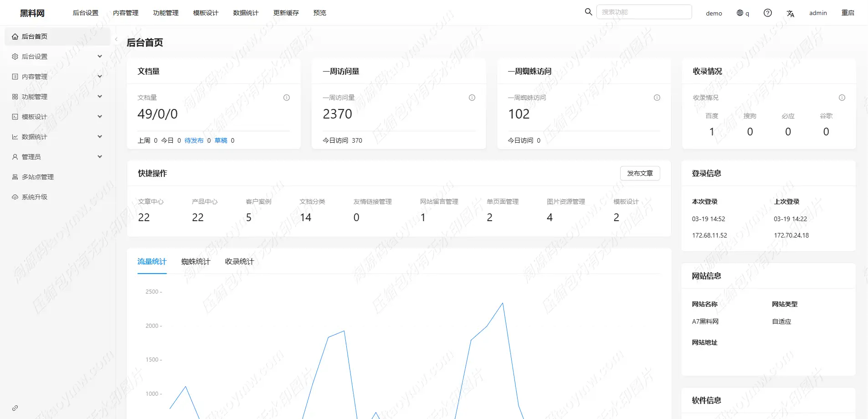Click 预览 in the top menu
The height and width of the screenshot is (419, 868).
[x=320, y=13]
